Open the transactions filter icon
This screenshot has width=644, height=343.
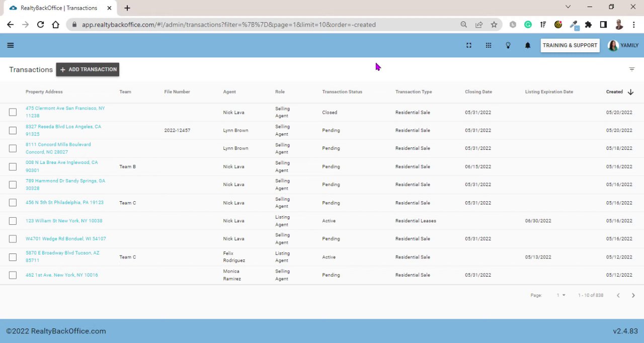632,69
